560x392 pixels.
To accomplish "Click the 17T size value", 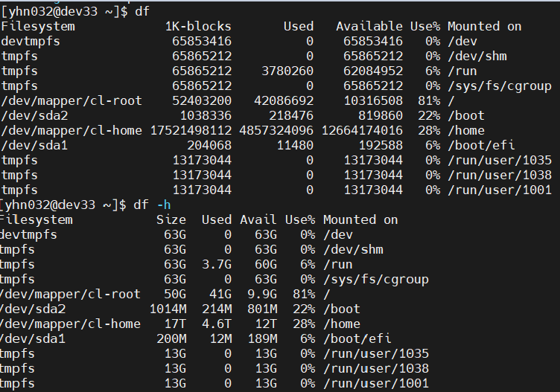I will (175, 324).
